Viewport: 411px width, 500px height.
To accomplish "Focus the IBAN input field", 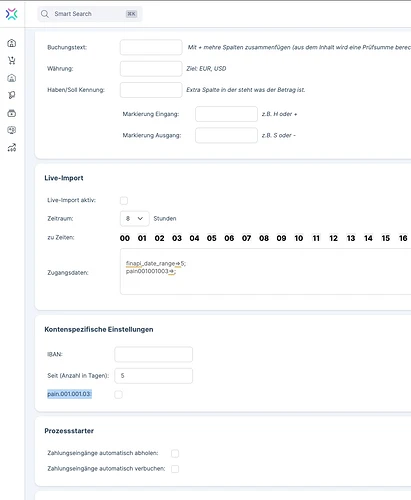I will (153, 354).
